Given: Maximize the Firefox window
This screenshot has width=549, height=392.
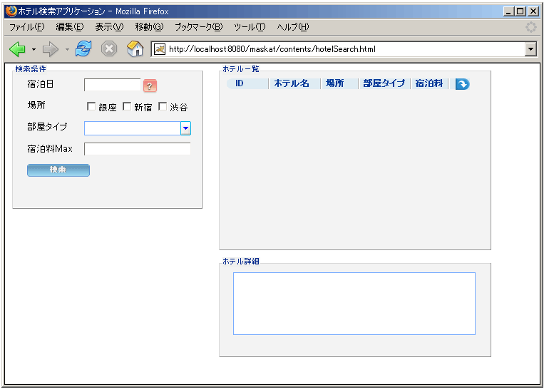Looking at the screenshot, I should coord(520,11).
